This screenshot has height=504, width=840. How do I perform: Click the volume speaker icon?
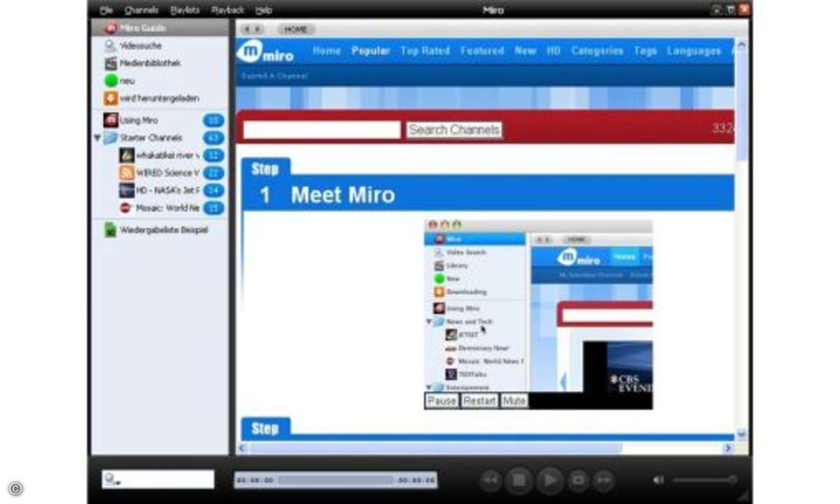[x=658, y=480]
